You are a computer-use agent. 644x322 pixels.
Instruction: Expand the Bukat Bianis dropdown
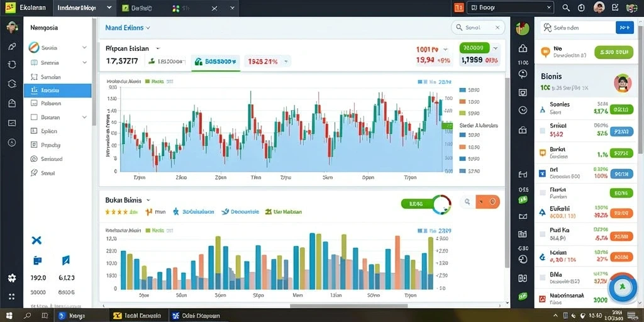click(148, 200)
